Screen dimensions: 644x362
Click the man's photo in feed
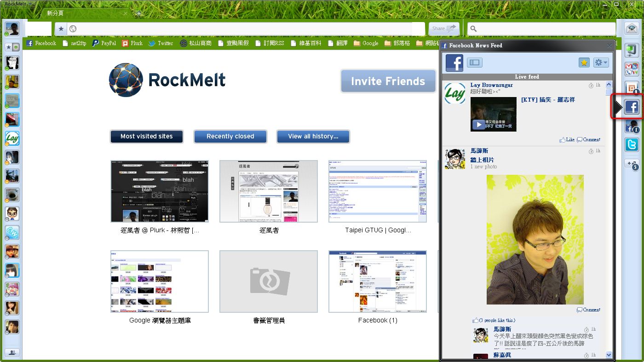pyautogui.click(x=535, y=239)
